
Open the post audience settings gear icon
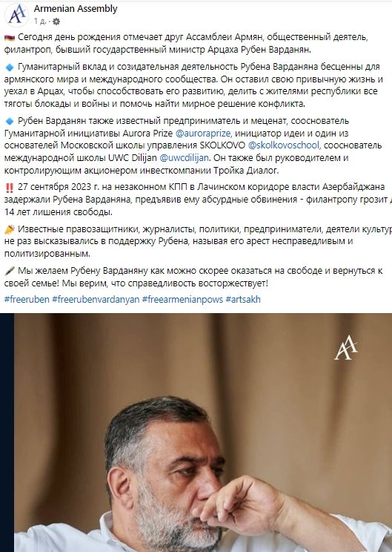[x=56, y=22]
